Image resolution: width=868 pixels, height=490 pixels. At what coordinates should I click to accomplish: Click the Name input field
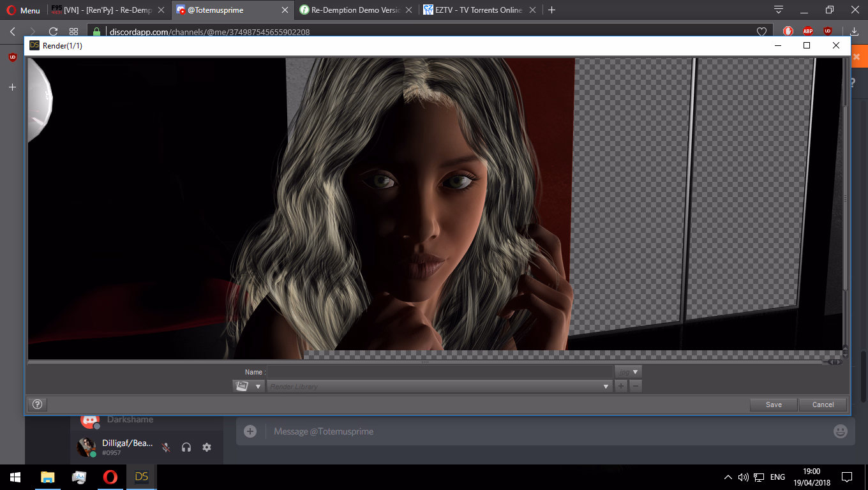pos(440,372)
